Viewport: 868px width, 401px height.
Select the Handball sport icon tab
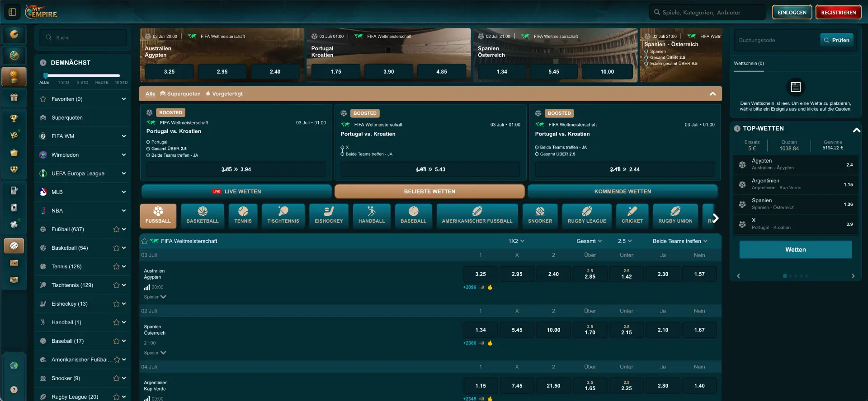[x=372, y=216]
